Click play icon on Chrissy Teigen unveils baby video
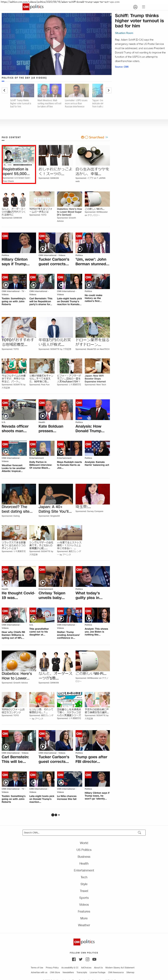The width and height of the screenshot is (168, 980). 43,583
